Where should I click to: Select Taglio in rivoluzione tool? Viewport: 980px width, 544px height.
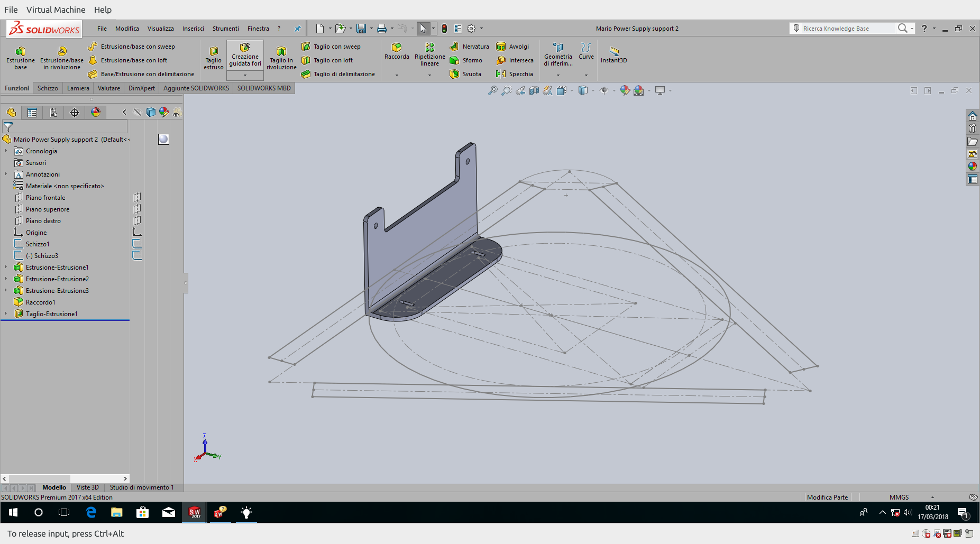click(281, 58)
